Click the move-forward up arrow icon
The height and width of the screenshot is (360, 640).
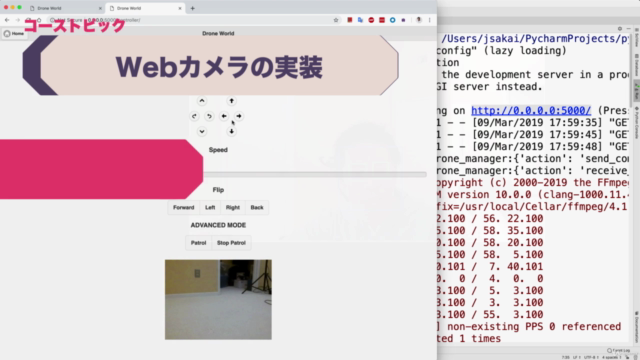pyautogui.click(x=231, y=101)
